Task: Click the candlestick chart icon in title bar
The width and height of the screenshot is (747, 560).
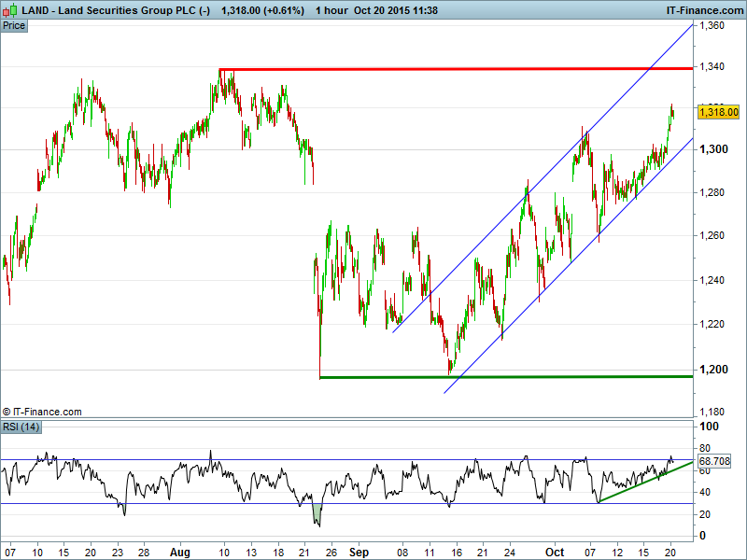Action: (9, 8)
